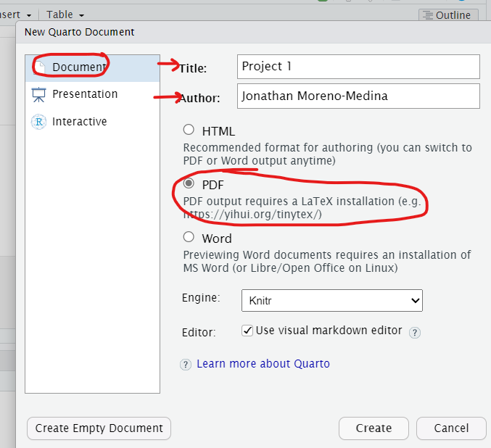This screenshot has height=448, width=491.
Task: Select Presentation document type
Action: point(84,94)
